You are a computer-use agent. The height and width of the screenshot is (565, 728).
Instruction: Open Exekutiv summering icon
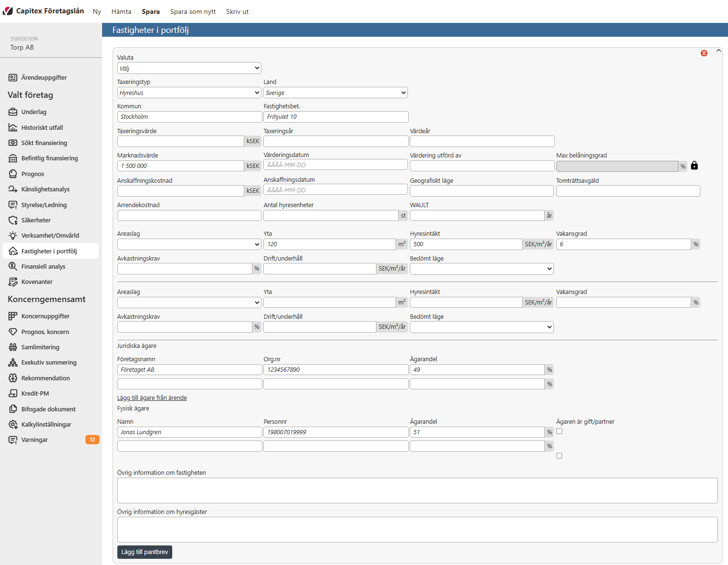point(13,362)
